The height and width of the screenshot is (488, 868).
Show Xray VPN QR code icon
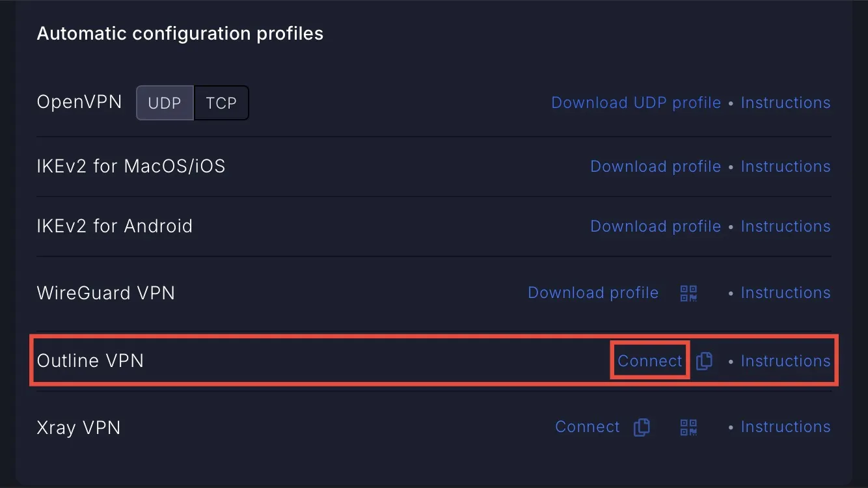tap(688, 427)
